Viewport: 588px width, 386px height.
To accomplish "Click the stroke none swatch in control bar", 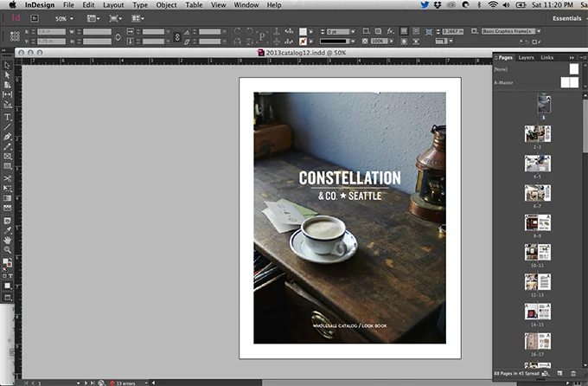I will coord(303,42).
